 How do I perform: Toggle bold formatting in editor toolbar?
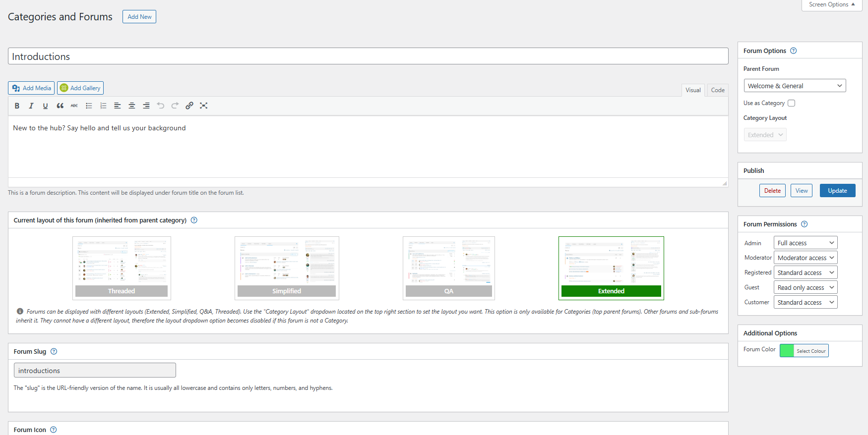pos(17,106)
